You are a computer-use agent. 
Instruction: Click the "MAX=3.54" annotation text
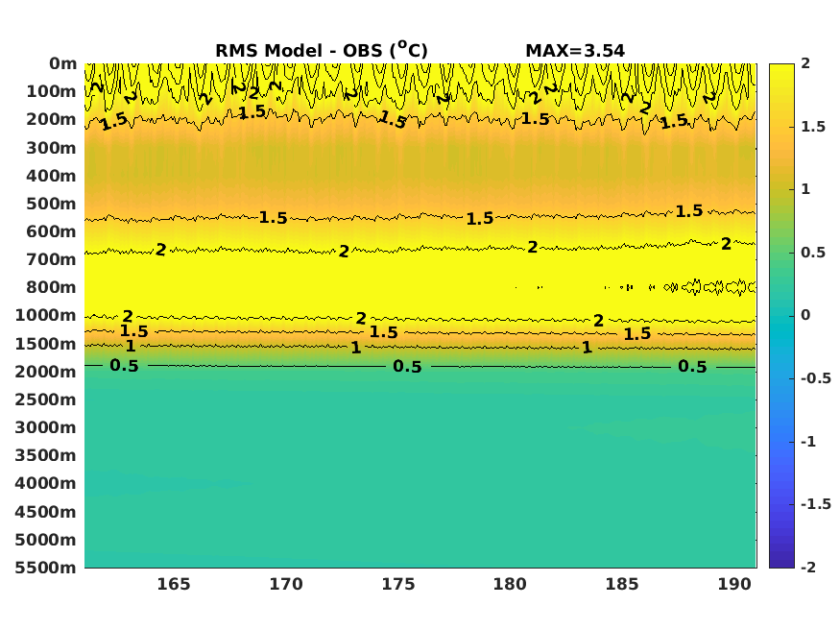coord(575,50)
